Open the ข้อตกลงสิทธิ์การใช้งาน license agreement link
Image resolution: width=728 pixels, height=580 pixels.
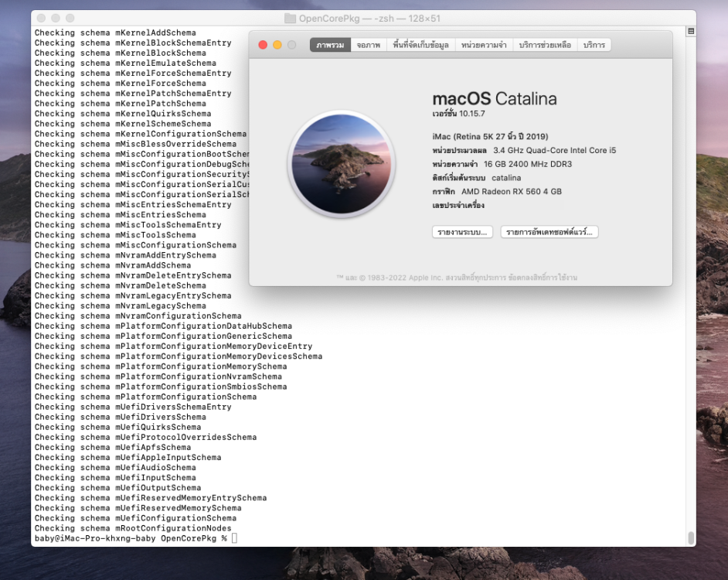(x=543, y=278)
